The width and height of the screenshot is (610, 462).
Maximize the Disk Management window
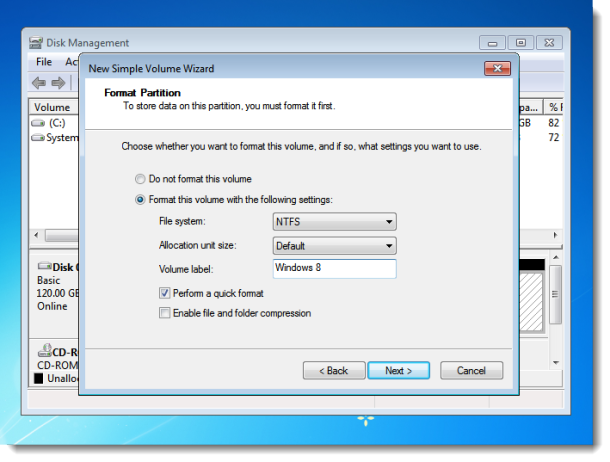pos(521,43)
